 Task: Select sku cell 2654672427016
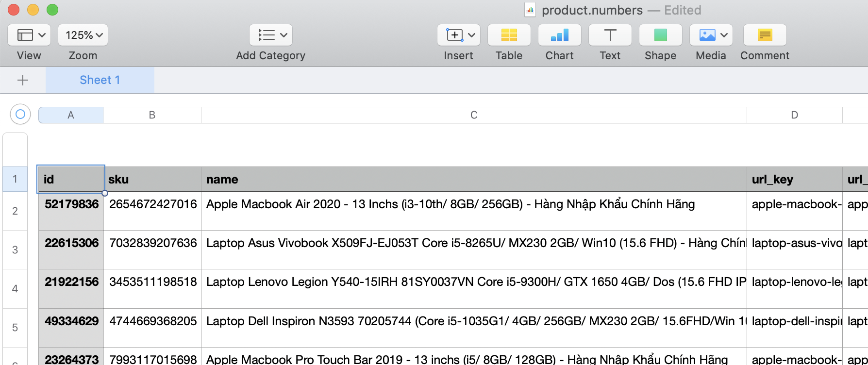pos(152,211)
